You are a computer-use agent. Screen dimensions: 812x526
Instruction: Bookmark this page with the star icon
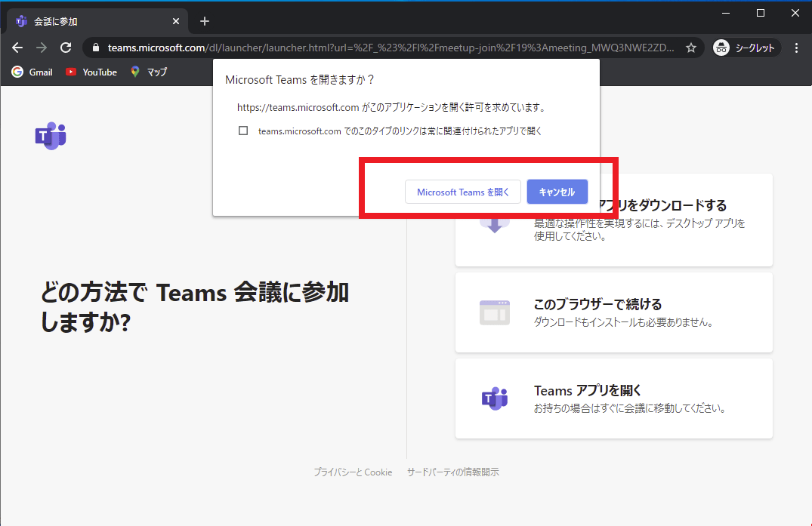pyautogui.click(x=691, y=48)
